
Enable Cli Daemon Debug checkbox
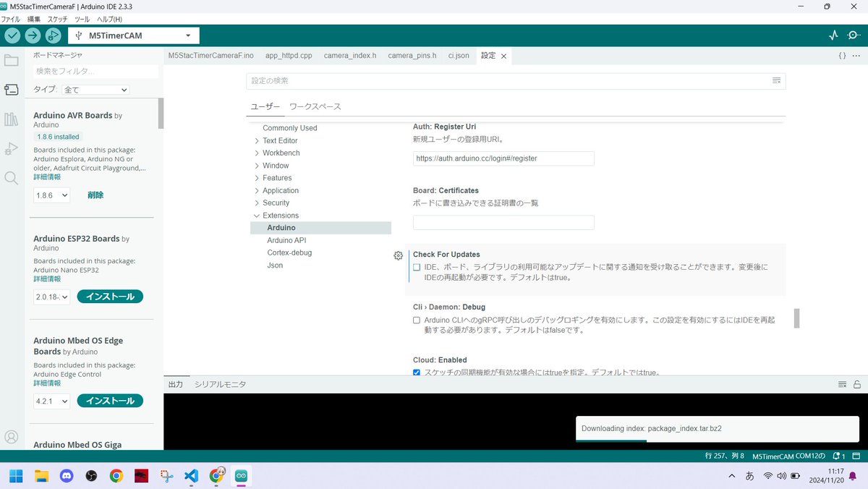tap(417, 320)
